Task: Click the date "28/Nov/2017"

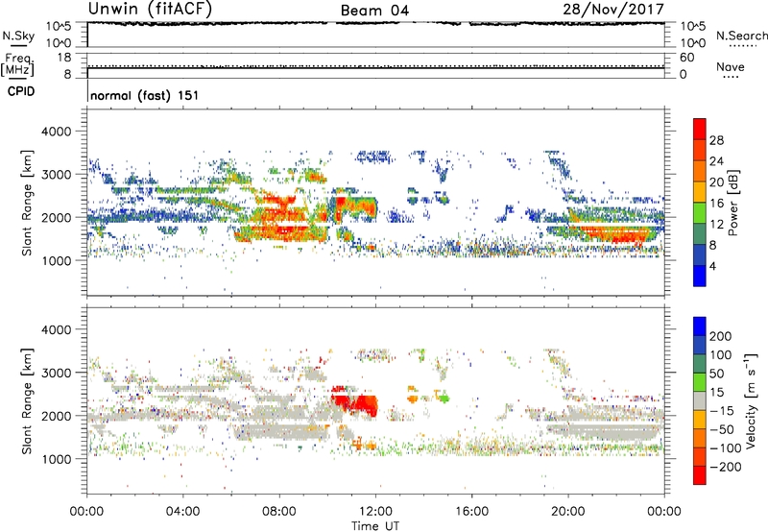Action: coord(613,9)
